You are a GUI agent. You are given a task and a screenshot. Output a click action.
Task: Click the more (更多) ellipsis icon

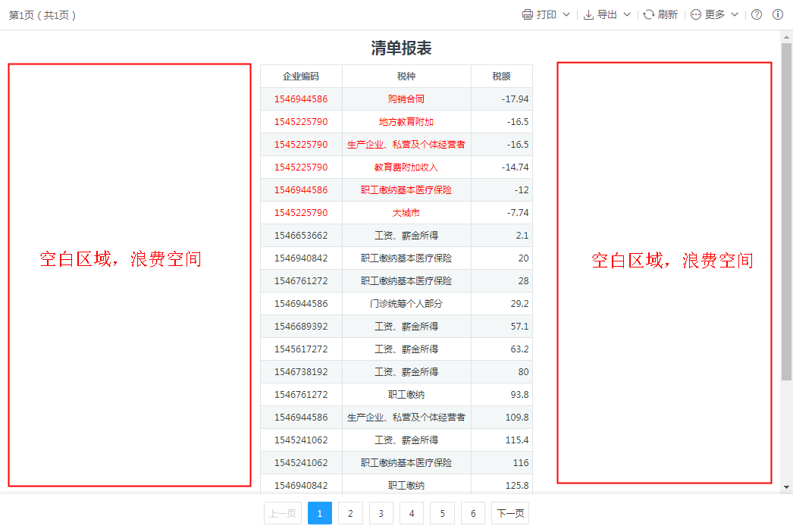696,15
